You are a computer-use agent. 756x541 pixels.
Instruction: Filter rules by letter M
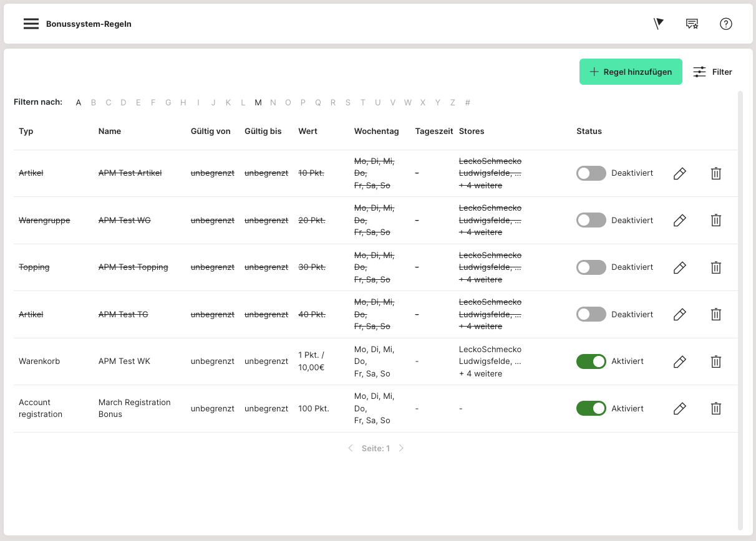tap(258, 103)
